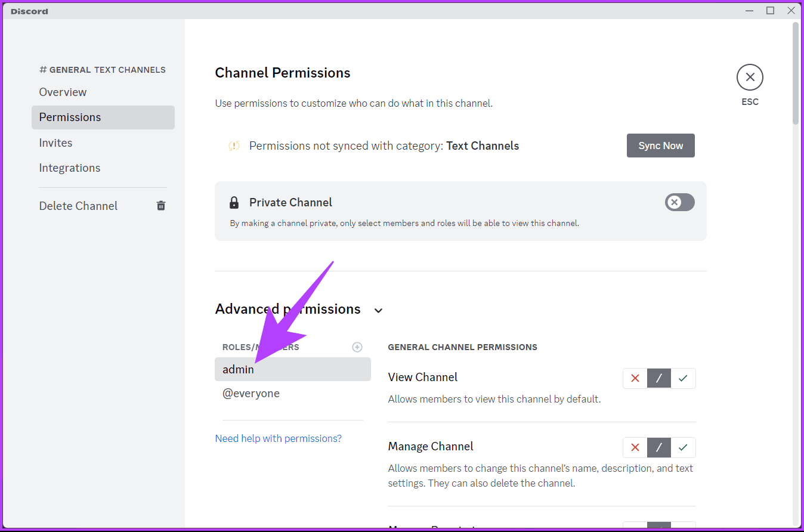Open the Integrations tab
Screen dimensions: 804x532
[70, 168]
